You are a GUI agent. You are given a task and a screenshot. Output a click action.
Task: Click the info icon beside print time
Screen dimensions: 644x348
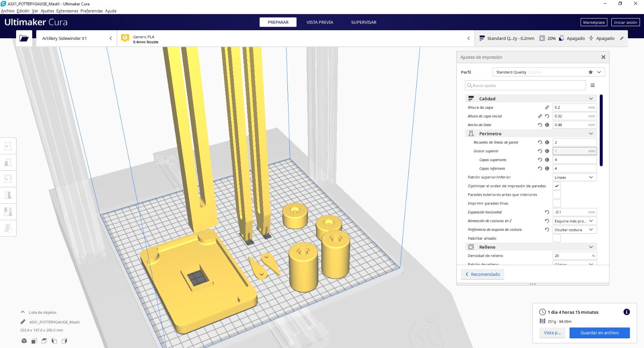[627, 312]
